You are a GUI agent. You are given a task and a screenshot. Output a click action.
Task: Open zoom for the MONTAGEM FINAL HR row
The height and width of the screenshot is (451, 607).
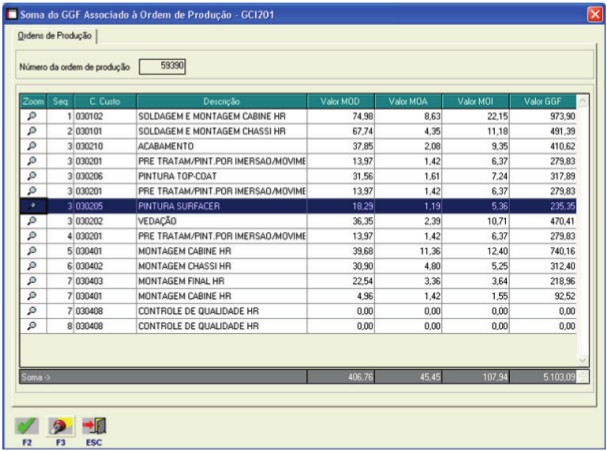(32, 281)
